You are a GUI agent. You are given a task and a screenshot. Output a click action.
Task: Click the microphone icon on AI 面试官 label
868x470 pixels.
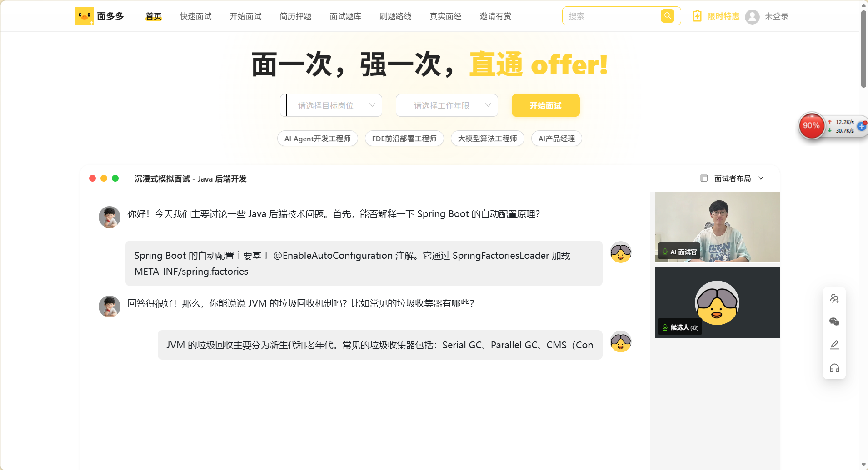665,252
